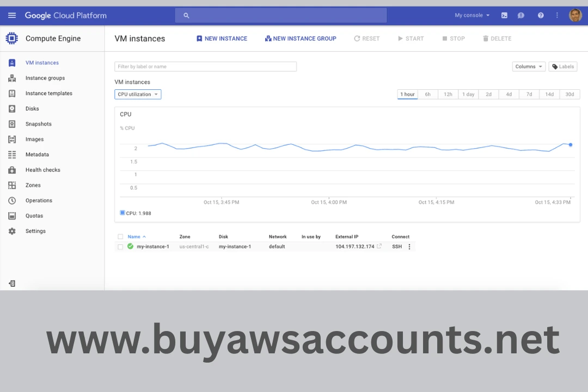This screenshot has height=392, width=588.
Task: Click the Metadata sidebar icon
Action: tap(12, 155)
